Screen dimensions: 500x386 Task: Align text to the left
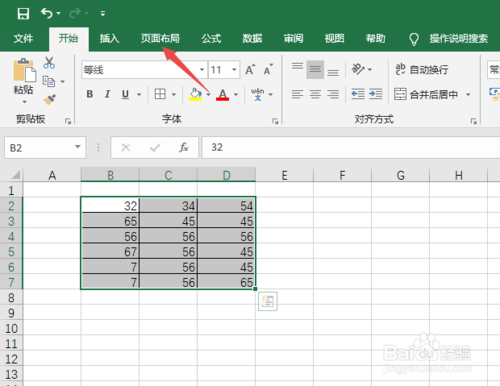tap(297, 94)
